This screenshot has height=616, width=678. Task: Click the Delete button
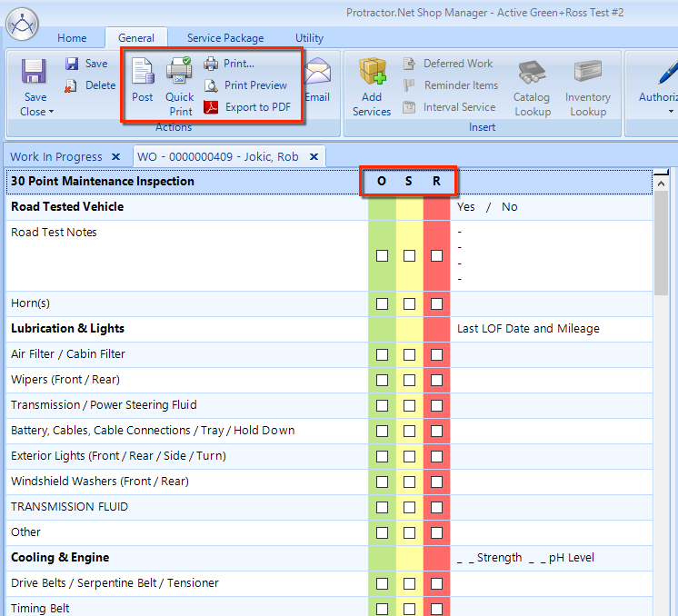90,85
